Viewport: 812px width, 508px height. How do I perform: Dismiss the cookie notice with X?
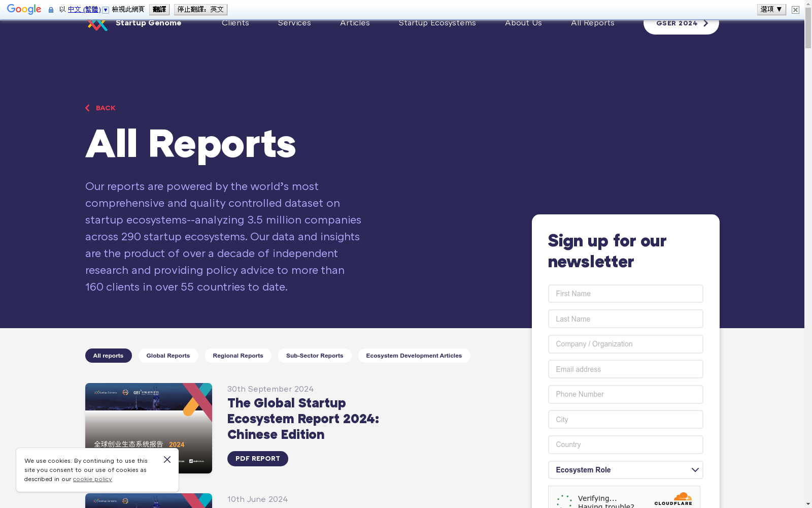[167, 459]
